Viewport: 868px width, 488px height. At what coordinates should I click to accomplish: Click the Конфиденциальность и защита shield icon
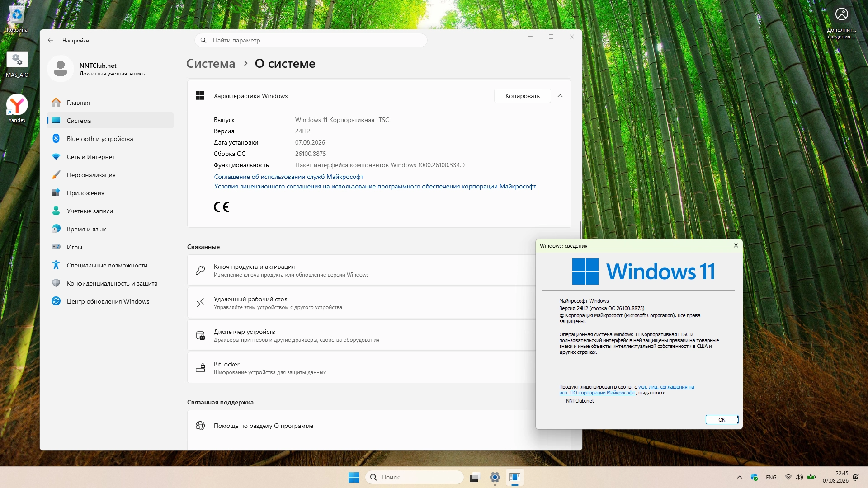click(56, 283)
